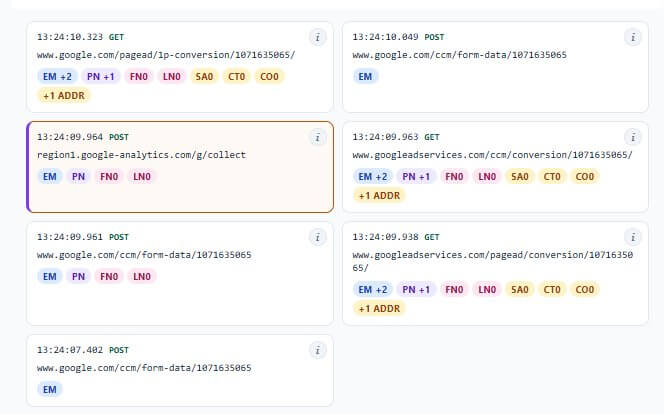This screenshot has height=414, width=664.
Task: Click FN0 badge on 1p-conversion card
Action: 138,77
